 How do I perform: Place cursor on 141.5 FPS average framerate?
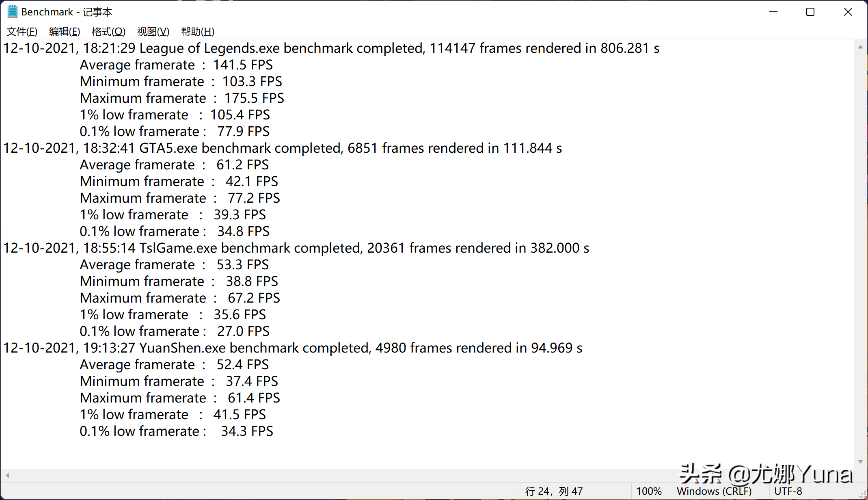coord(243,65)
